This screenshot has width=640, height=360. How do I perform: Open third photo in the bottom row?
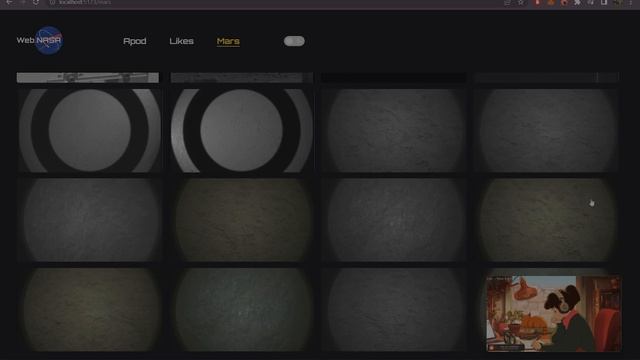[394, 309]
